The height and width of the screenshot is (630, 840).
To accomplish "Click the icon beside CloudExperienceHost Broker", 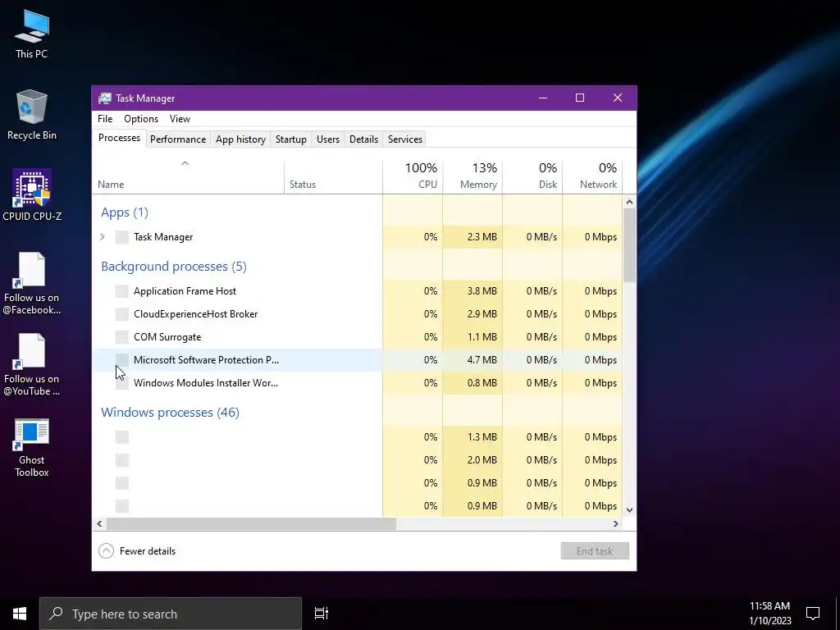I will [x=122, y=314].
